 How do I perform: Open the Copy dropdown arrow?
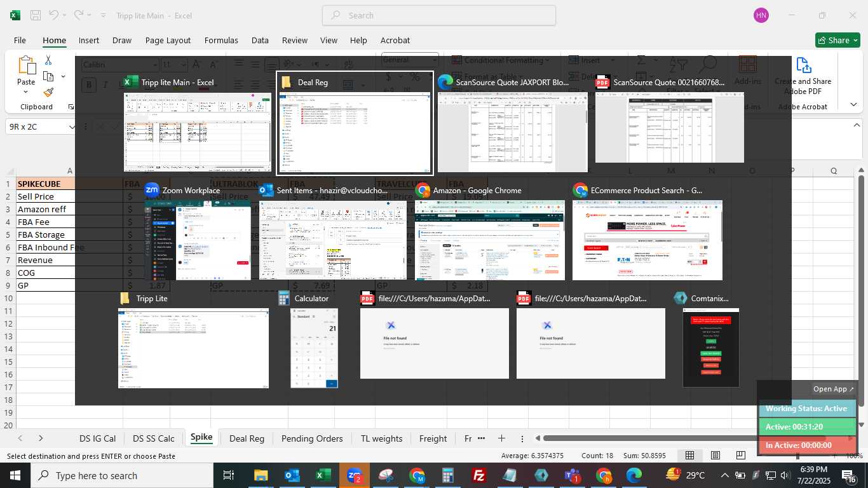63,76
